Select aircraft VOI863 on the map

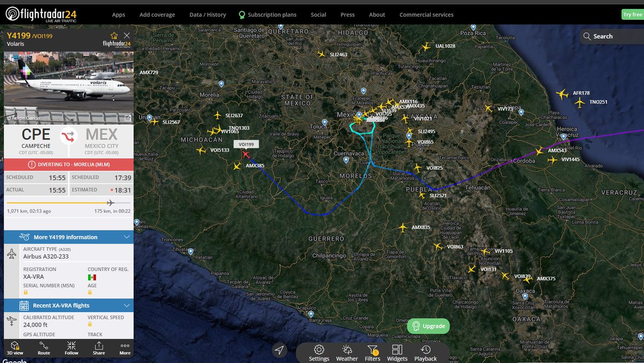coord(437,247)
